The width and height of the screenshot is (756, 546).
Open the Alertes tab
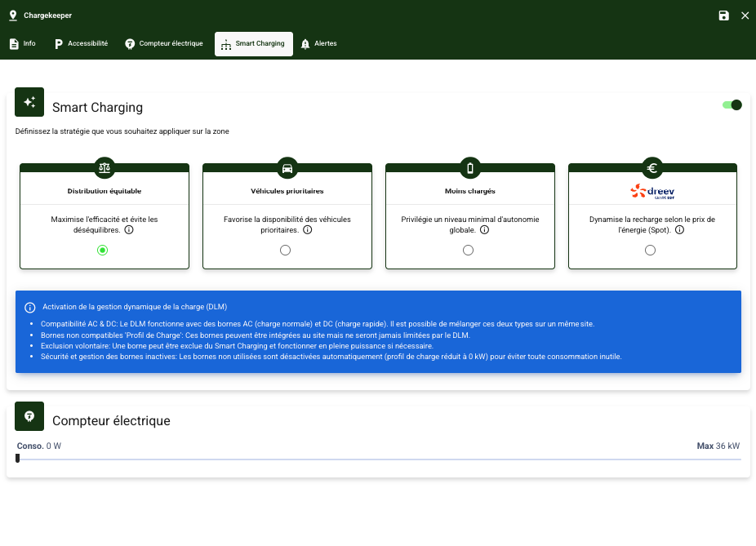pyautogui.click(x=318, y=44)
